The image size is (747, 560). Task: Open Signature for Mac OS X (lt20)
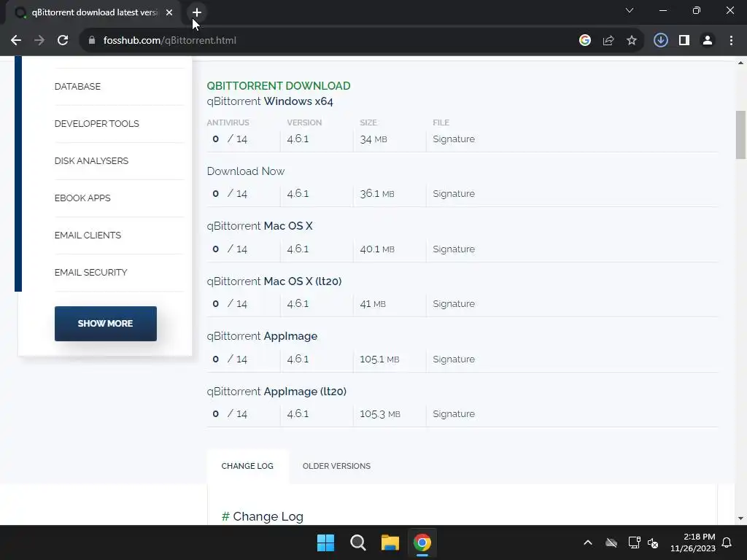coord(454,304)
